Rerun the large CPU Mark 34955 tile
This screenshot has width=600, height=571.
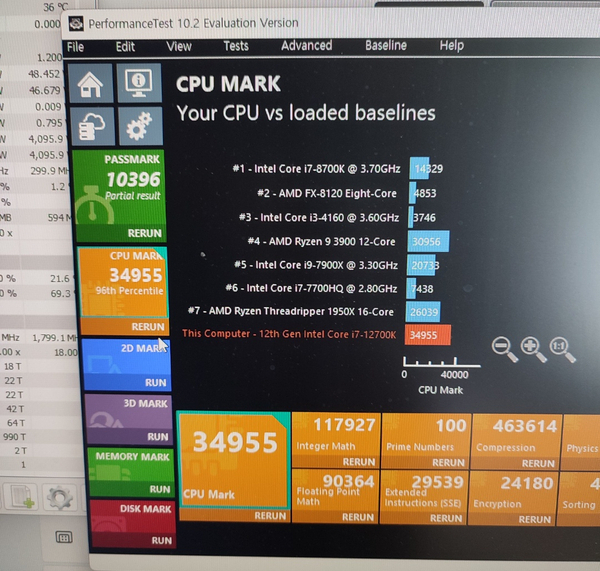(270, 516)
